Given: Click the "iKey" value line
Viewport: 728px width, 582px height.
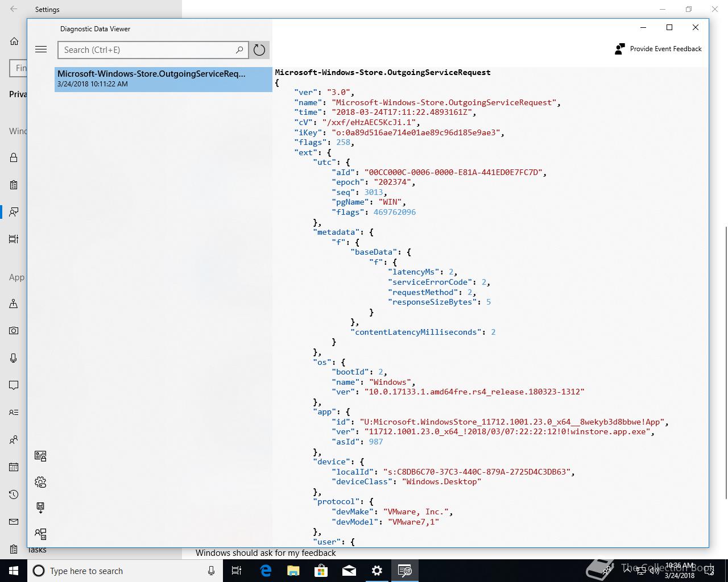Looking at the screenshot, I should coord(399,132).
